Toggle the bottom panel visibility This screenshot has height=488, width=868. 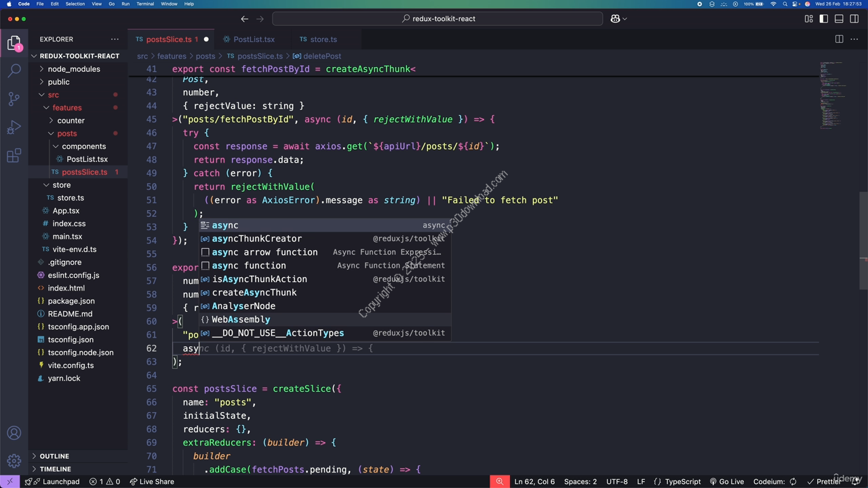click(838, 18)
